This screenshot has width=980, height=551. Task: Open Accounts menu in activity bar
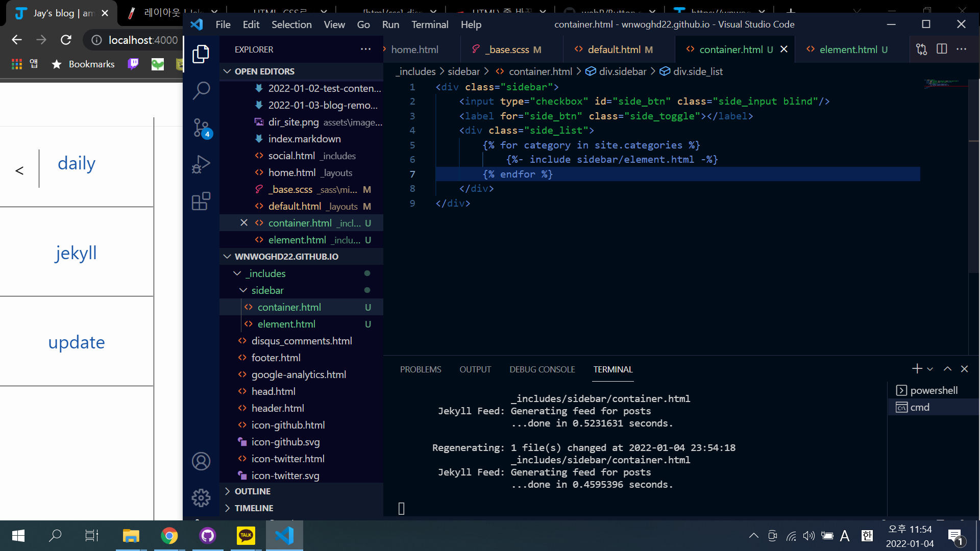tap(201, 461)
